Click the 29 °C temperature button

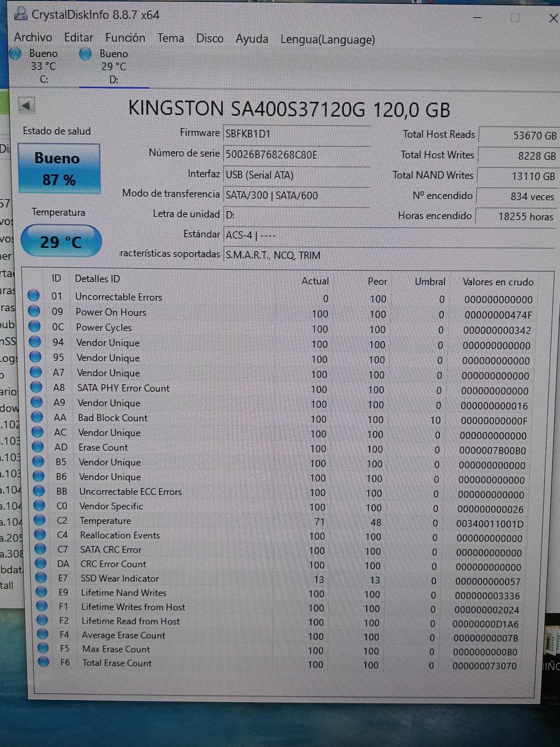[x=61, y=241]
